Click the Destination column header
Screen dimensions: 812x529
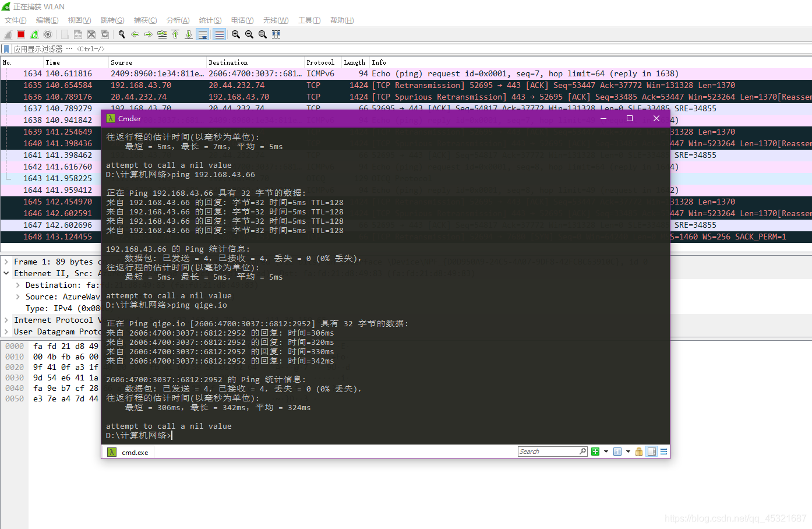click(256, 62)
